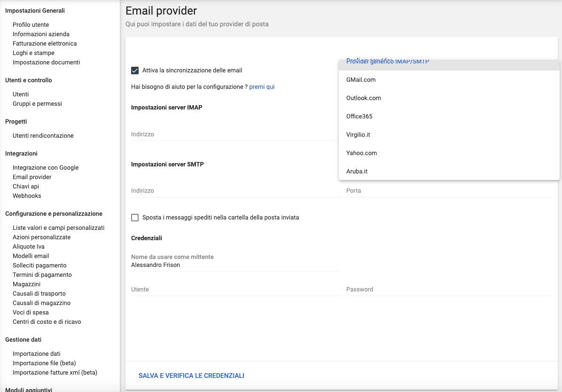Choose Yahoo.com from the list
The height and width of the screenshot is (392, 562).
[361, 153]
